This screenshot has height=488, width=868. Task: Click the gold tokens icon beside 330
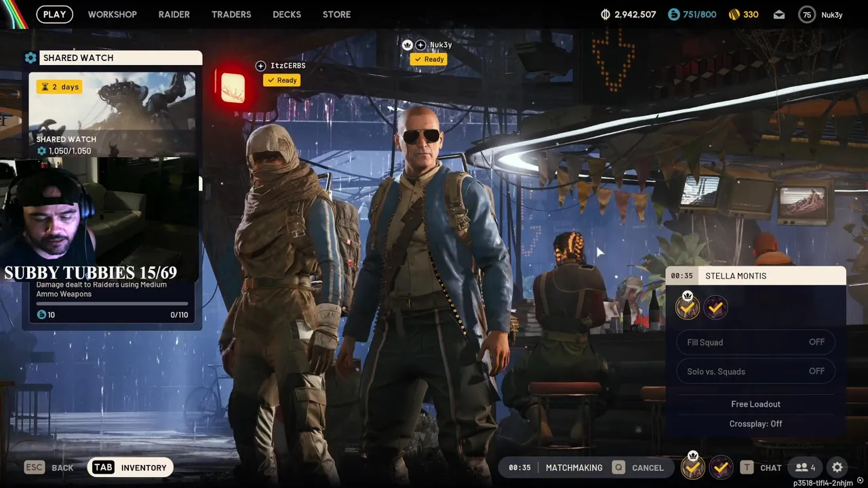[x=734, y=14]
